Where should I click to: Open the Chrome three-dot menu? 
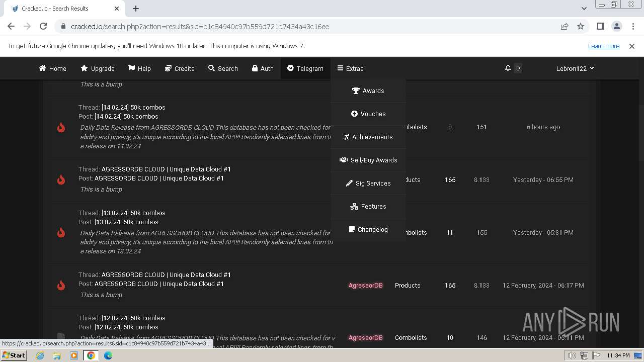click(632, 26)
